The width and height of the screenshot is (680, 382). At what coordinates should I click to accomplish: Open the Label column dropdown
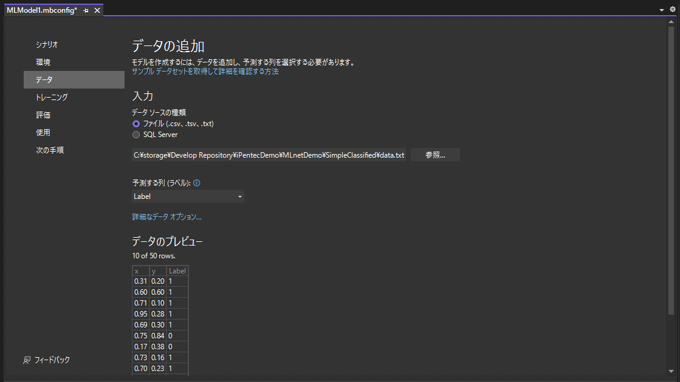click(188, 196)
